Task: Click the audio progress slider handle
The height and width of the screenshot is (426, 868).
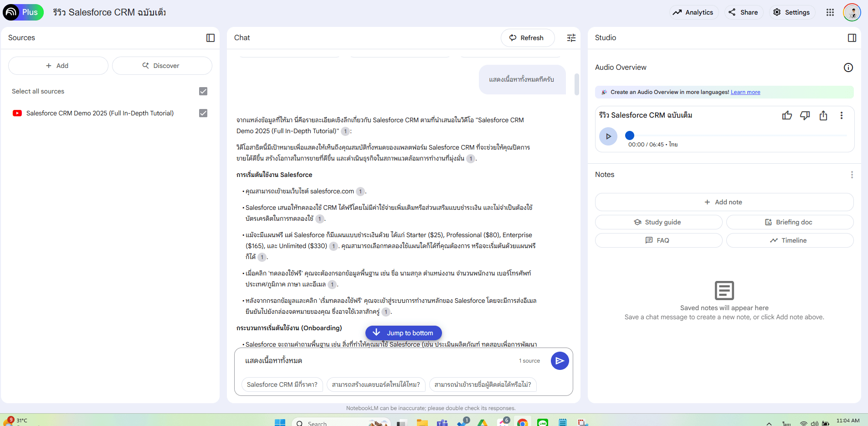Action: [x=630, y=135]
